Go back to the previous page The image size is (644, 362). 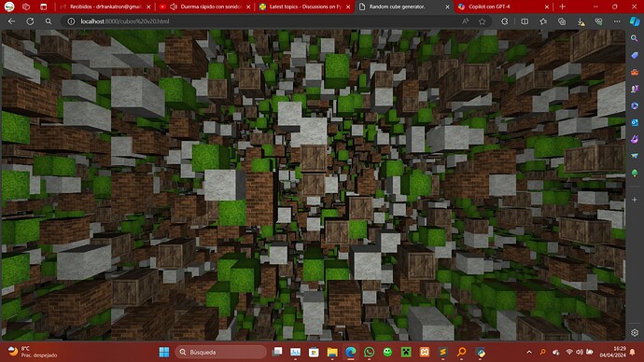coord(11,21)
